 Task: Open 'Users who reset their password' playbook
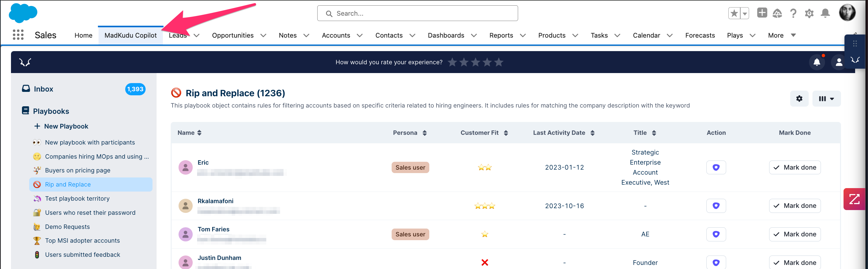point(90,213)
